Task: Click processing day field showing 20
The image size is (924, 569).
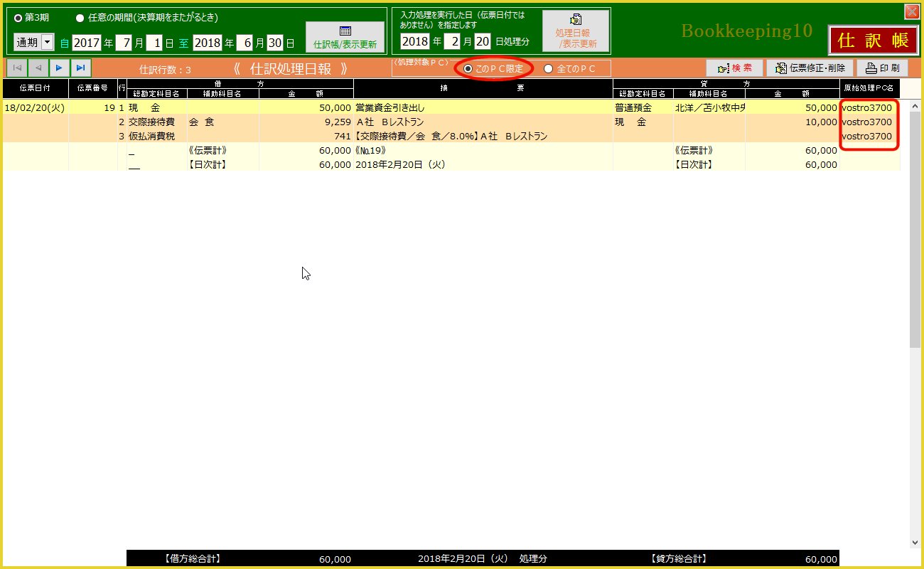Action: (483, 41)
